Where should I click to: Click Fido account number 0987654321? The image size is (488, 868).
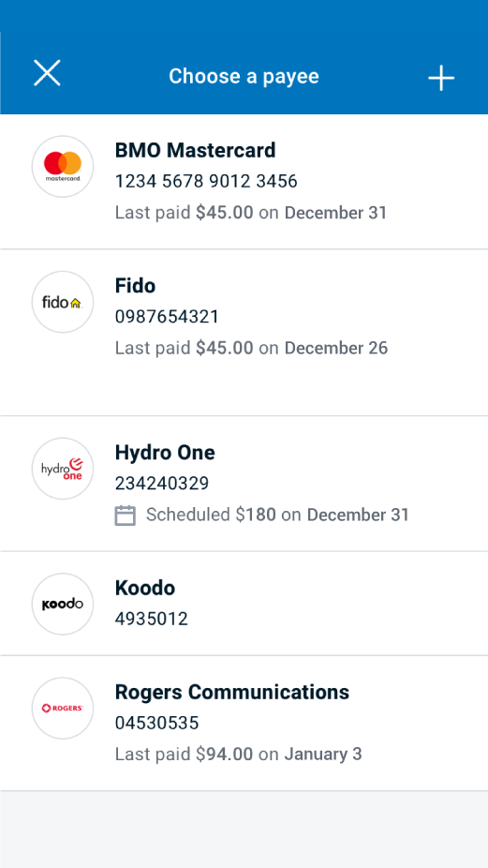[167, 317]
